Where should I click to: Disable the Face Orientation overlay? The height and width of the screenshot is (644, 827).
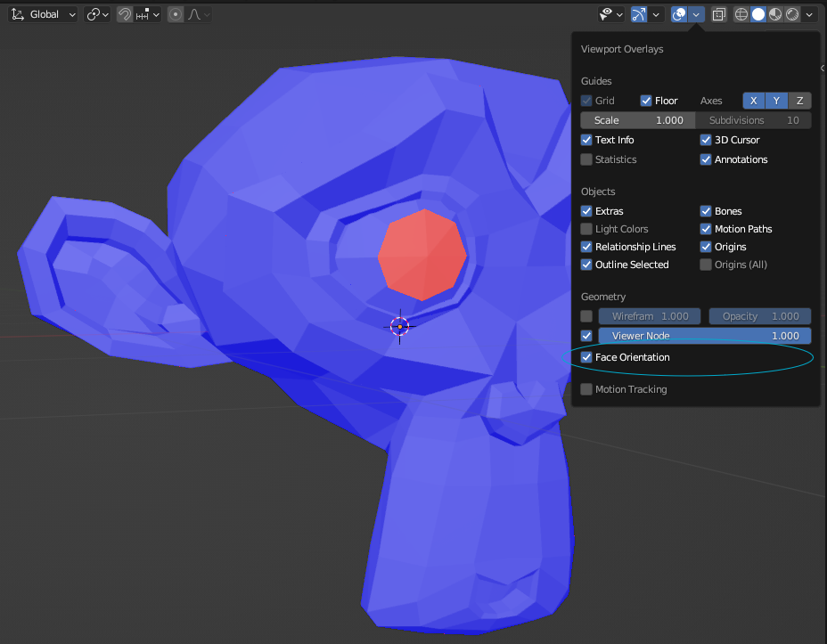(586, 357)
